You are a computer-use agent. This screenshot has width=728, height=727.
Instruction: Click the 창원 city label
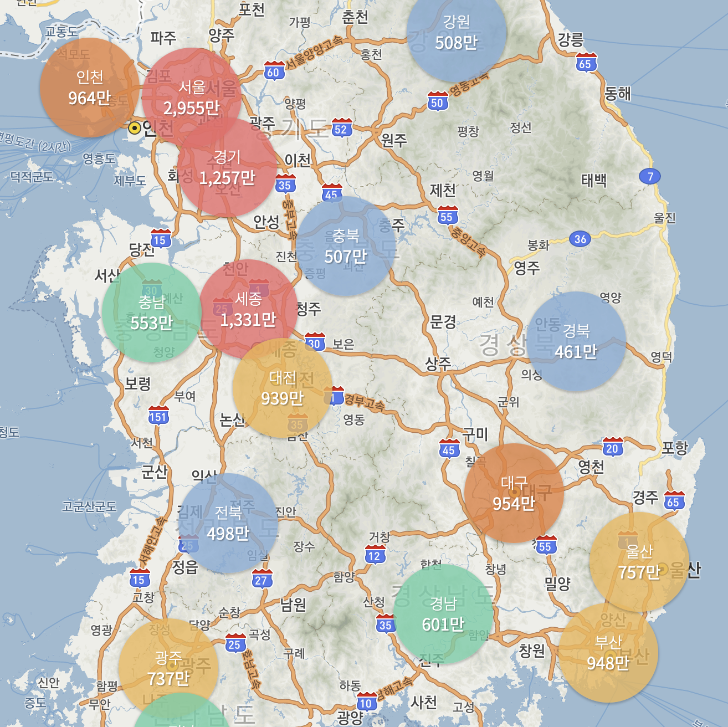coord(532,651)
